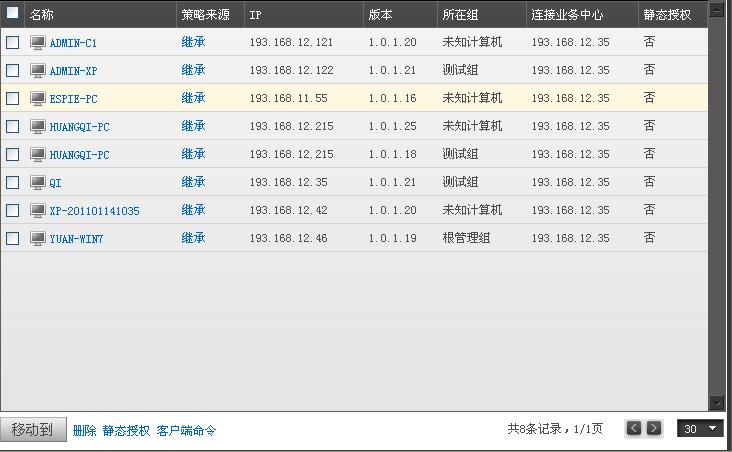Check the box for XP-201101141035 row
Viewport: 732px width, 452px height.
(13, 211)
